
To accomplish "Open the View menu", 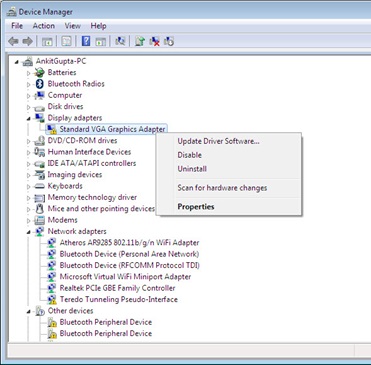I will click(x=73, y=26).
